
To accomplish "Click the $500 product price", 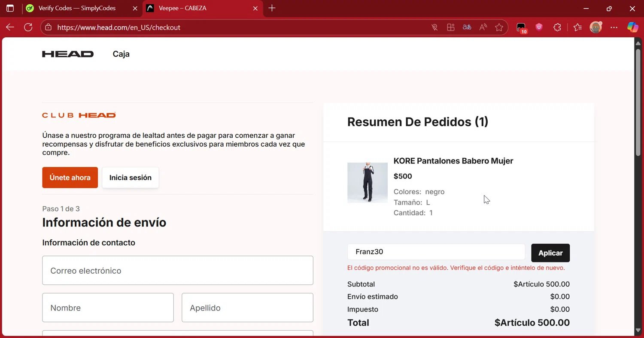I will [403, 176].
